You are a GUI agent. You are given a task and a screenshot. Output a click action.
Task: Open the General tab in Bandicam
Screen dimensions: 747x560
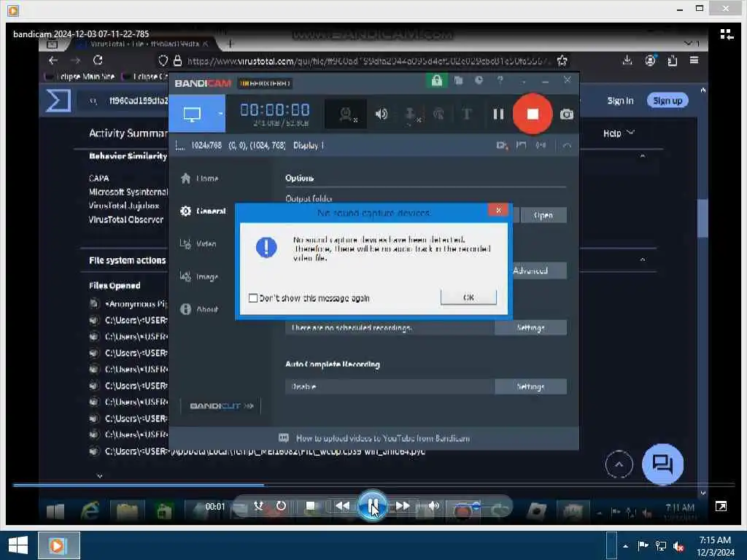[204, 211]
